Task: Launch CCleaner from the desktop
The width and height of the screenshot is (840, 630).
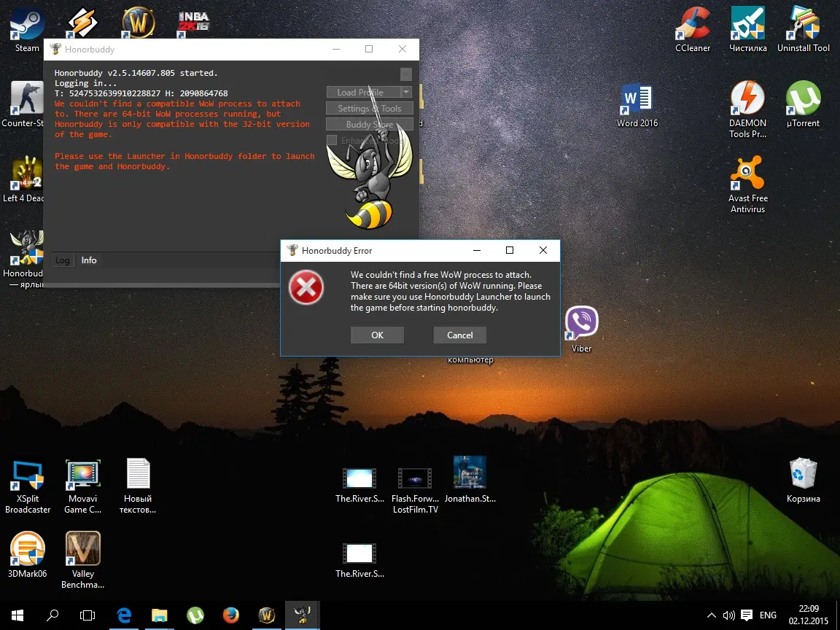Action: coord(692,26)
